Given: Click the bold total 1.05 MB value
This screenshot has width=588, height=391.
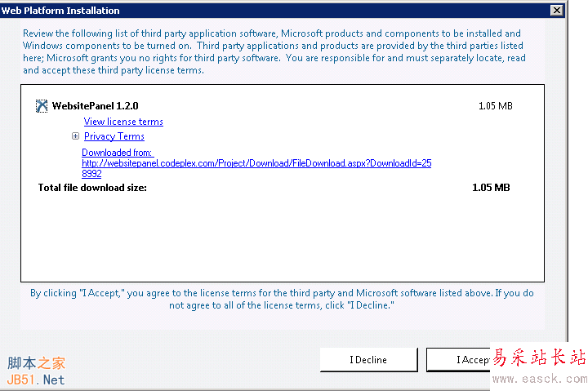Looking at the screenshot, I should click(491, 188).
